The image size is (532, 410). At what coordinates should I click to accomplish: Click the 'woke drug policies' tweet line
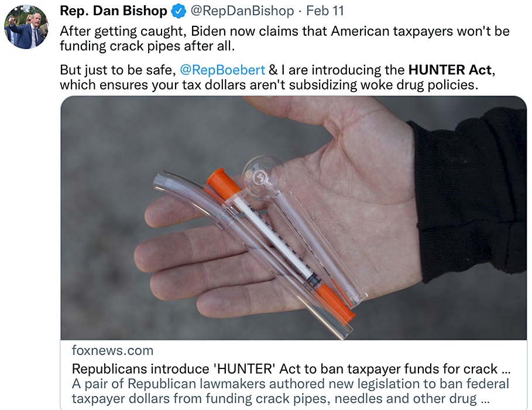[269, 84]
